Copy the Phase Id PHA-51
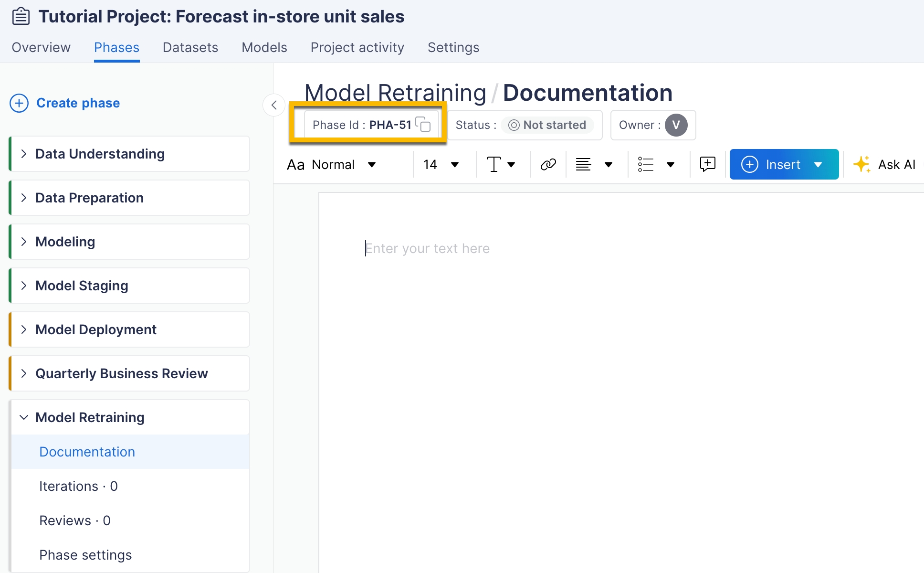 [423, 125]
